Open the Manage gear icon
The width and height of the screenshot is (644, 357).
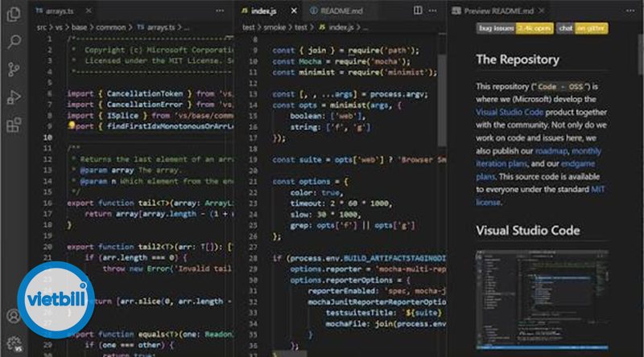click(x=14, y=344)
